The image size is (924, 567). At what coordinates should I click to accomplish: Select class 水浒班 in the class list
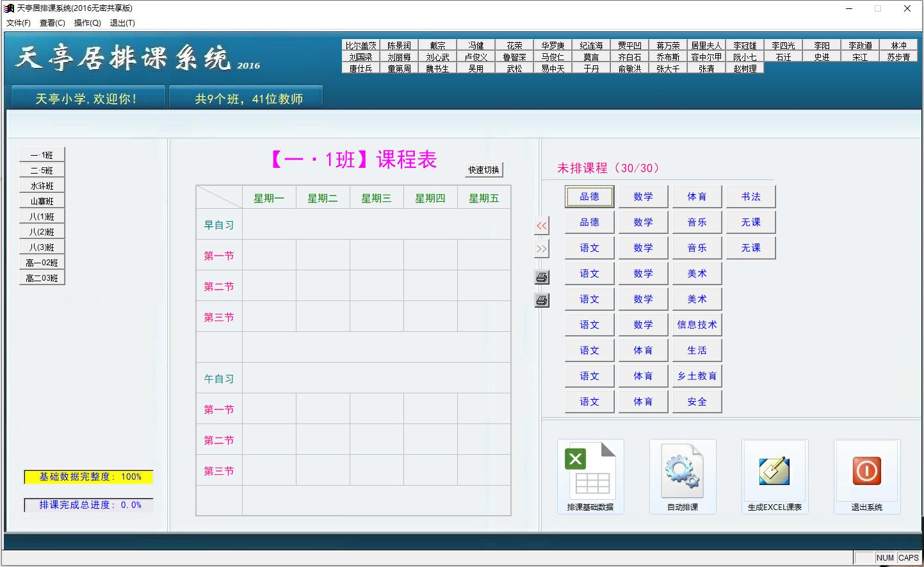click(42, 186)
